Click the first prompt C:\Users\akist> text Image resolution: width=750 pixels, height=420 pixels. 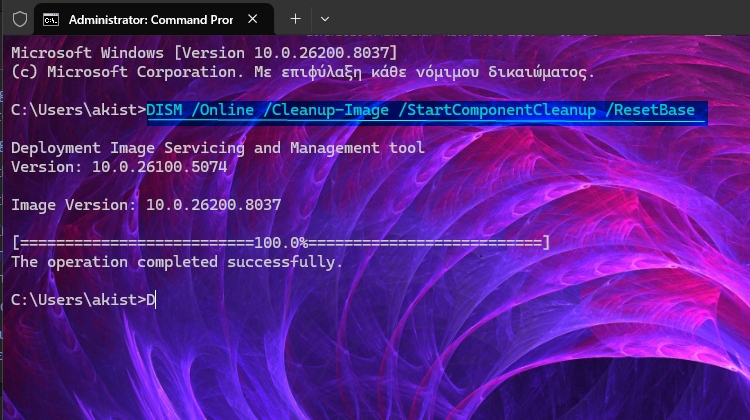tap(78, 111)
